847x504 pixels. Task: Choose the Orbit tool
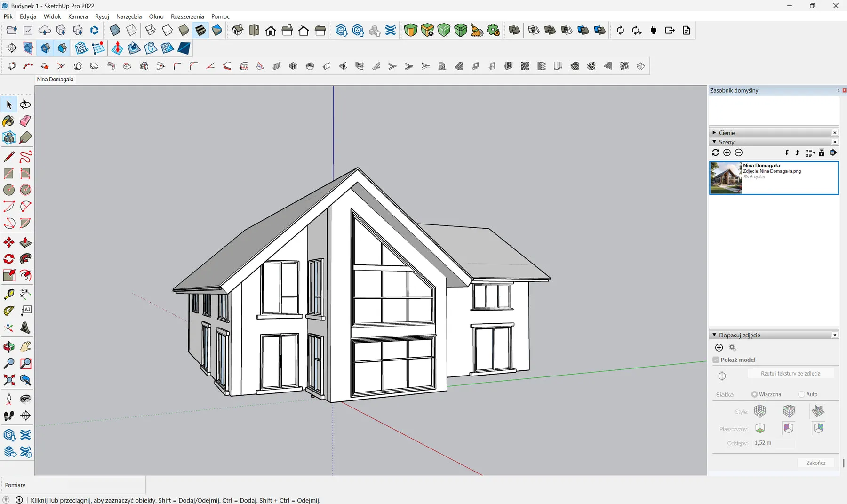(9, 347)
